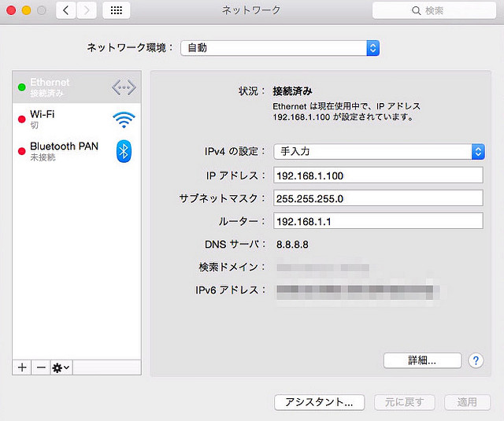Click the minus button to remove service
Screen dimensions: 504x421
(x=41, y=367)
